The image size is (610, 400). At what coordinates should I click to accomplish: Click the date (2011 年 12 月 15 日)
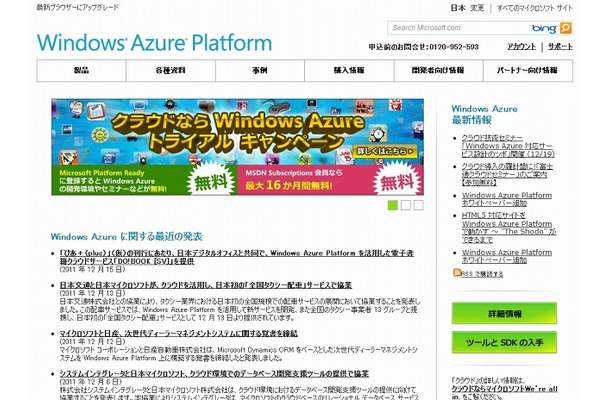tap(93, 269)
